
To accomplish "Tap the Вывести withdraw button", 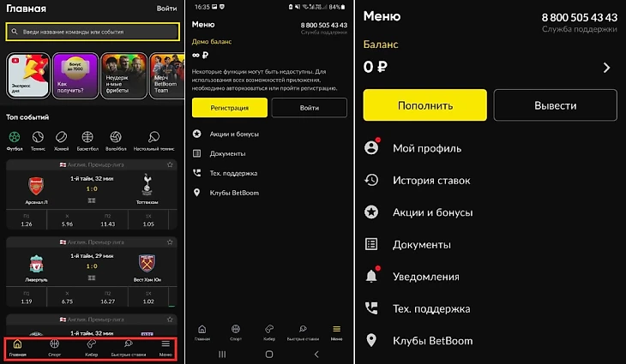I will click(x=556, y=105).
